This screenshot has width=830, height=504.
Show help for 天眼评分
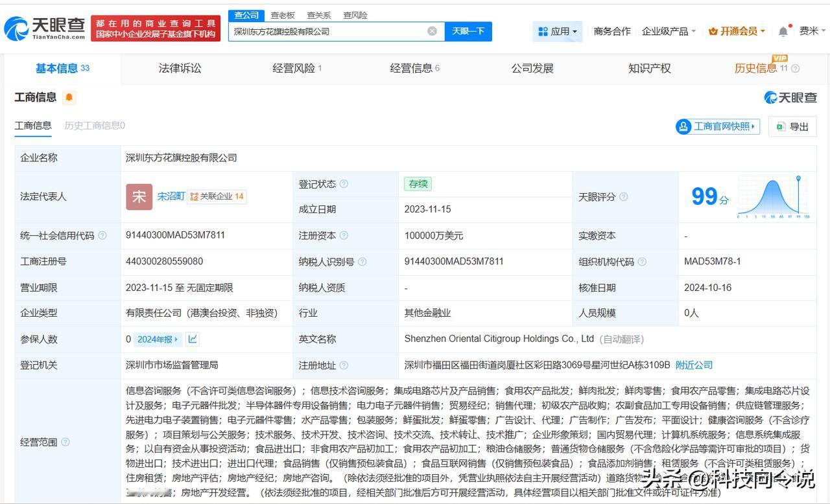click(623, 197)
